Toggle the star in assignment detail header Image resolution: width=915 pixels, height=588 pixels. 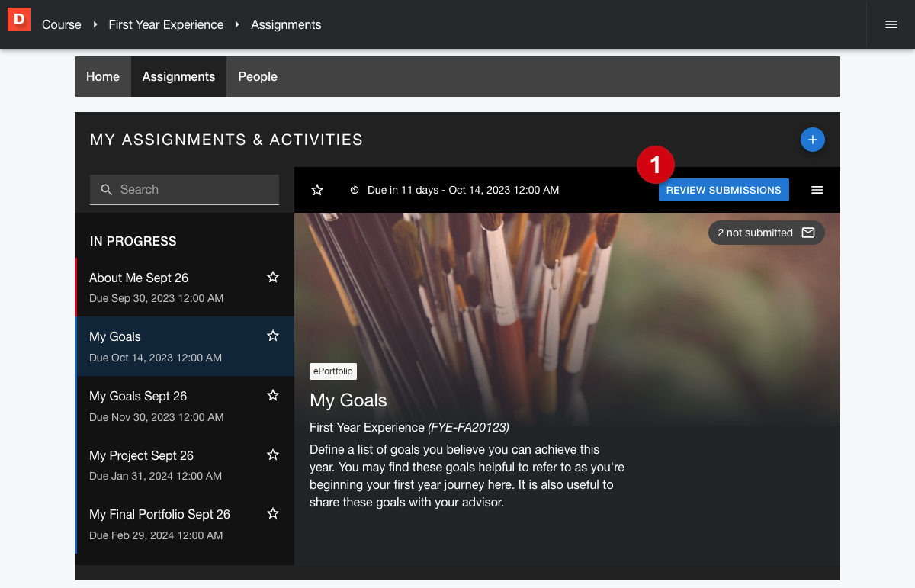coord(317,190)
